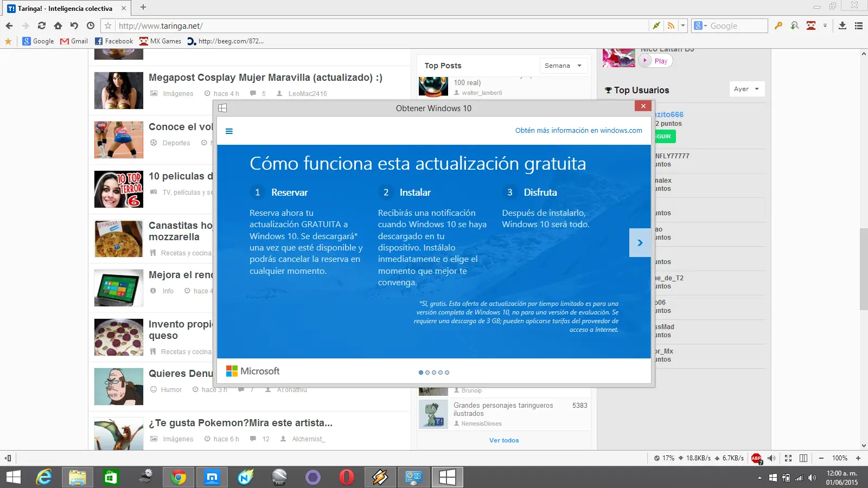Go to next slide with the arrow button
Screen dimensions: 868x488
point(640,243)
